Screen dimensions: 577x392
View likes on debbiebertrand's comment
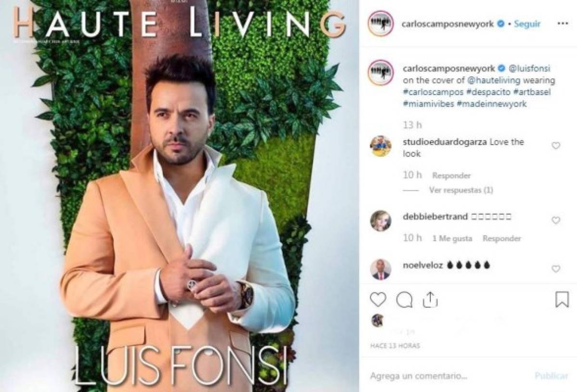pos(452,238)
